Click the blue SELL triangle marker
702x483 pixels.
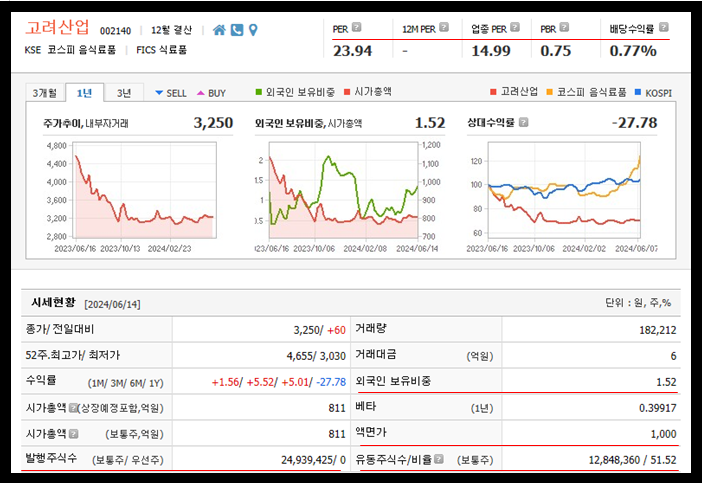tap(159, 93)
